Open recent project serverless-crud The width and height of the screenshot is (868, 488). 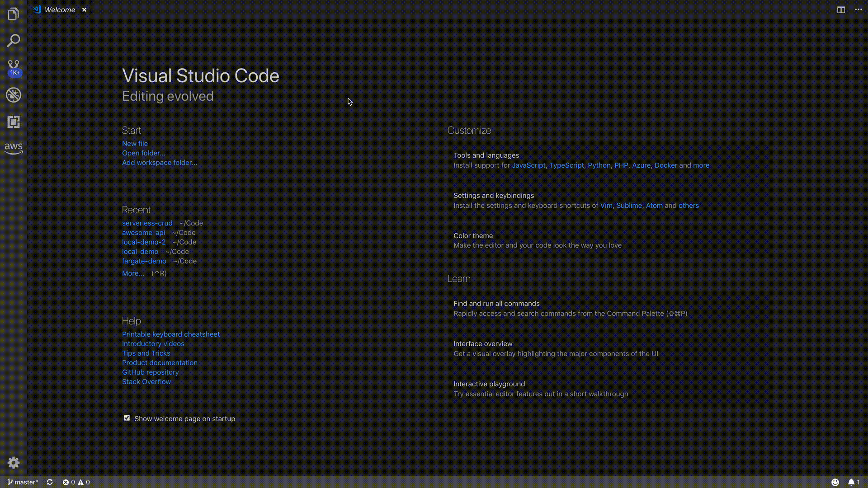coord(147,223)
